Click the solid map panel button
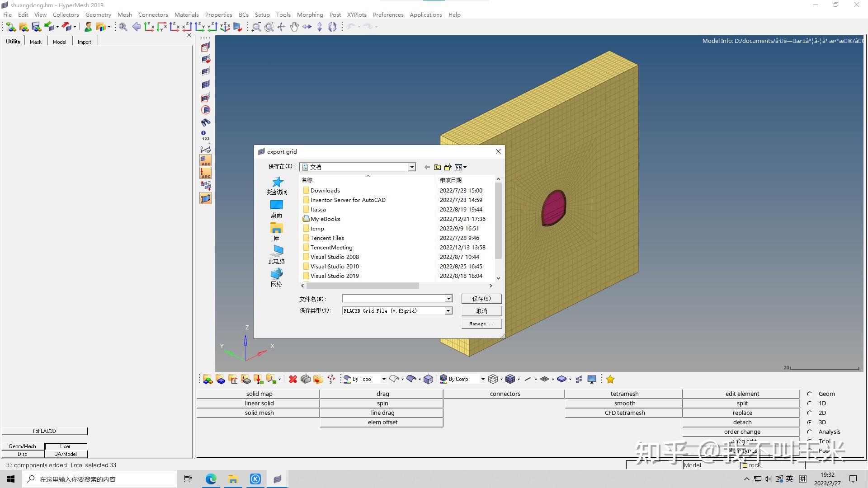Image resolution: width=868 pixels, height=488 pixels. (259, 394)
